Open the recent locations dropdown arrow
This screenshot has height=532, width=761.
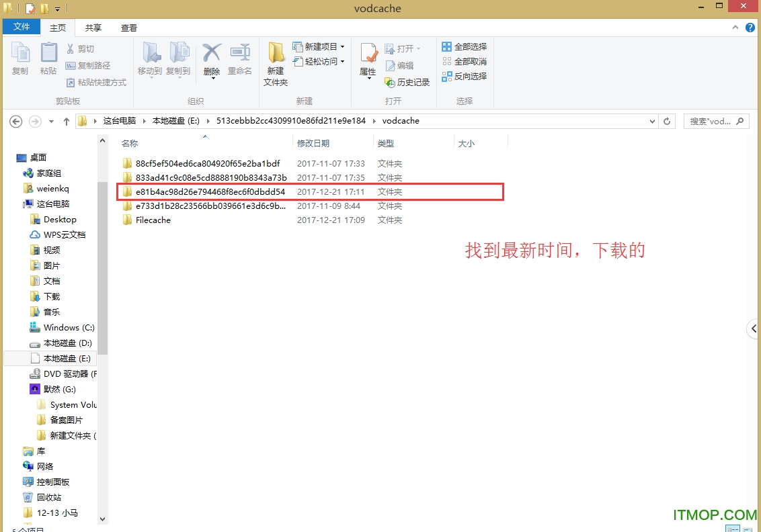pyautogui.click(x=52, y=121)
